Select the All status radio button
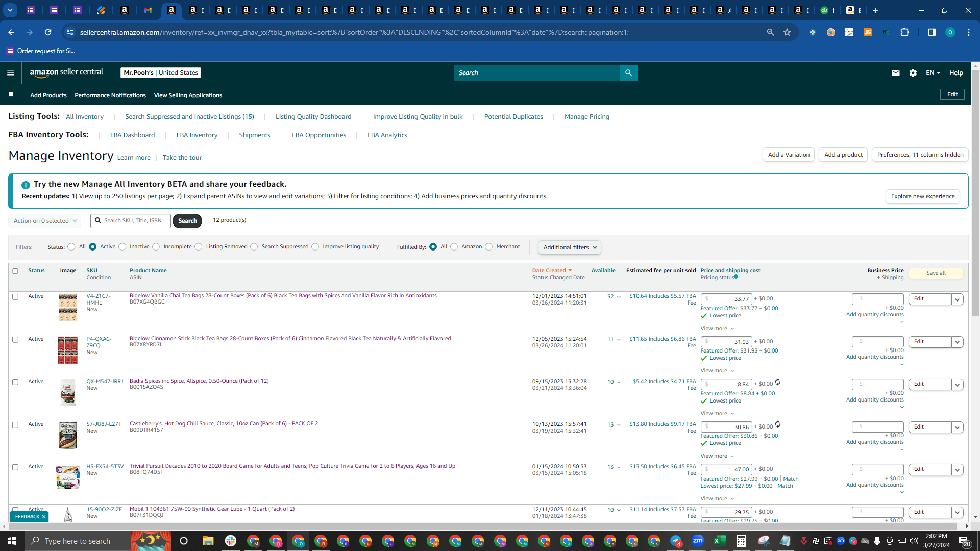Viewport: 980px width, 551px height. tap(71, 247)
